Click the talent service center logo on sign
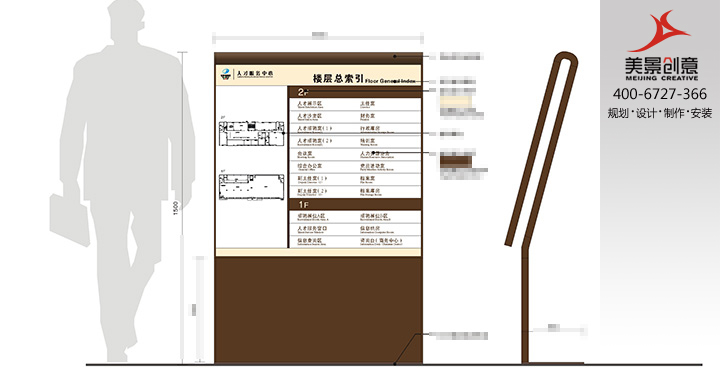720x370 pixels. coord(247,74)
